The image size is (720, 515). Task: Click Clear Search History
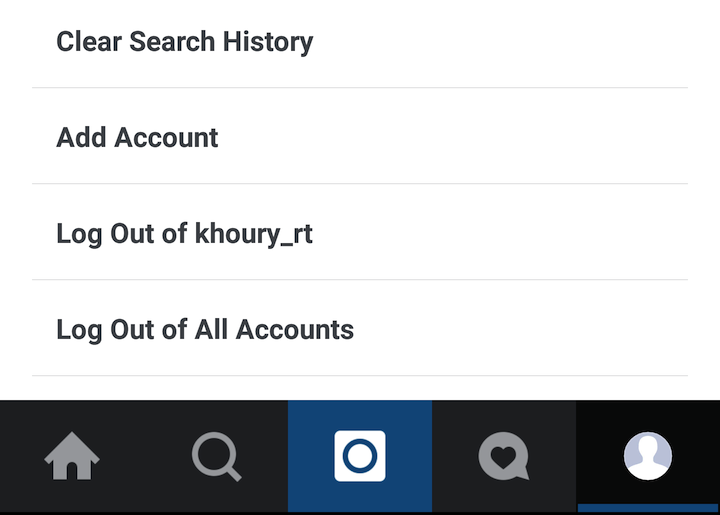point(185,42)
